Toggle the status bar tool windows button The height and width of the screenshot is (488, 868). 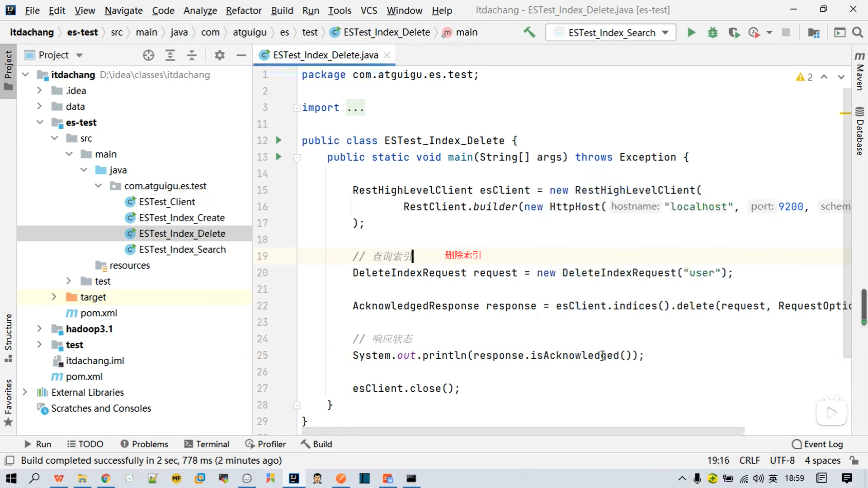pos(9,460)
